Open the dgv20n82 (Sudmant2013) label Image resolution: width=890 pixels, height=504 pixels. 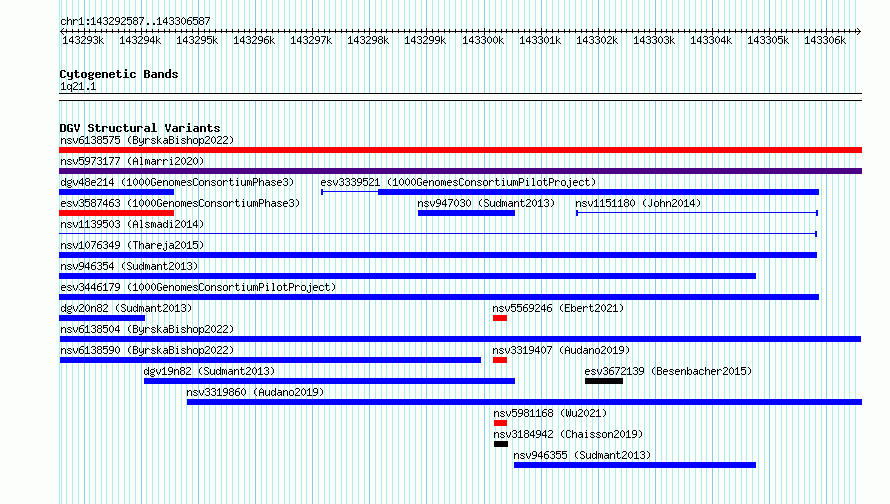[x=126, y=308]
